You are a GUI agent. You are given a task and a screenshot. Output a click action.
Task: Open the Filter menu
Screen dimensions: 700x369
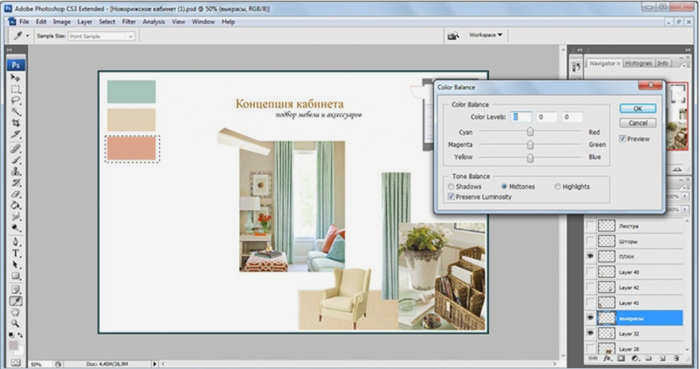pos(129,21)
